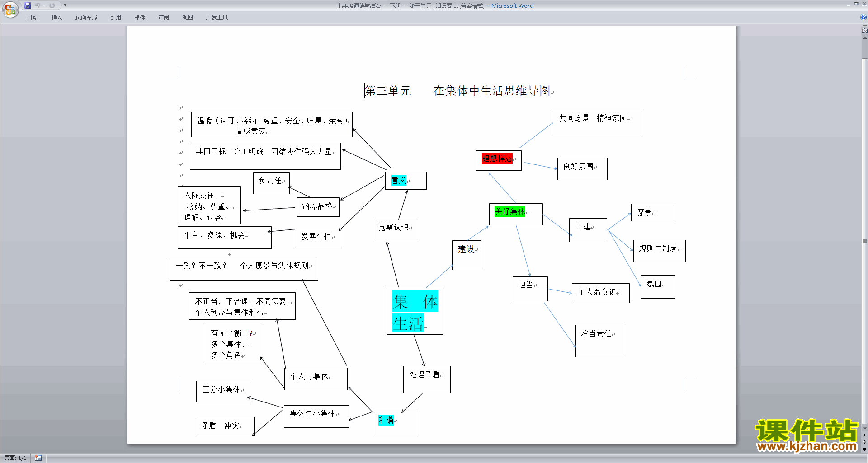Screen dimensions: 868x463
Task: Open the Office button menu
Action: (x=10, y=9)
